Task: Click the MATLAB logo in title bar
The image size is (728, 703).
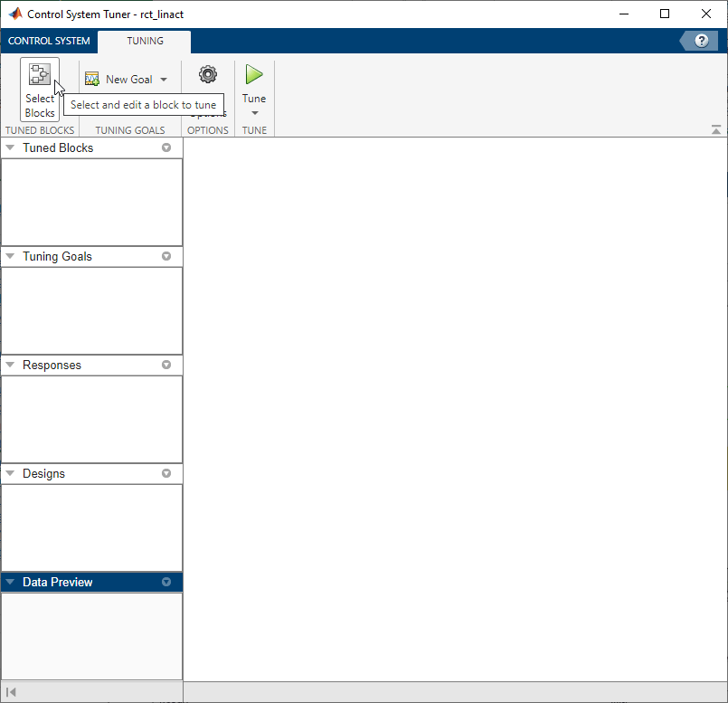Action: [x=15, y=14]
